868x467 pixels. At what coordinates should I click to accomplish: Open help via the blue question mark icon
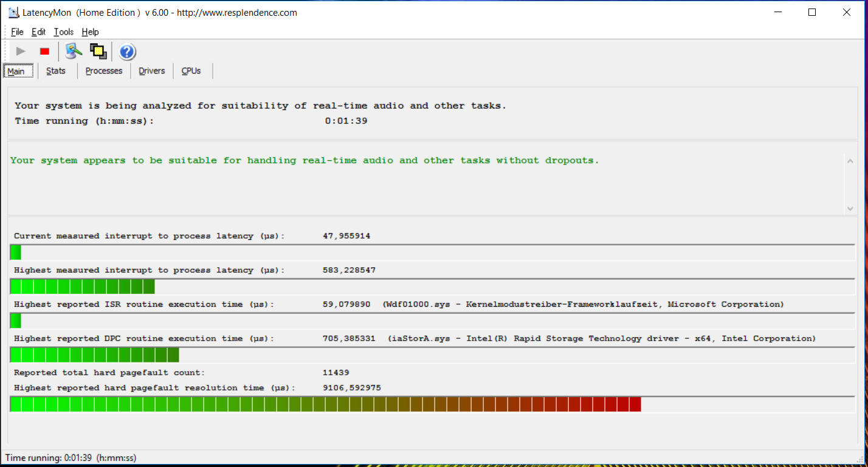pos(127,52)
